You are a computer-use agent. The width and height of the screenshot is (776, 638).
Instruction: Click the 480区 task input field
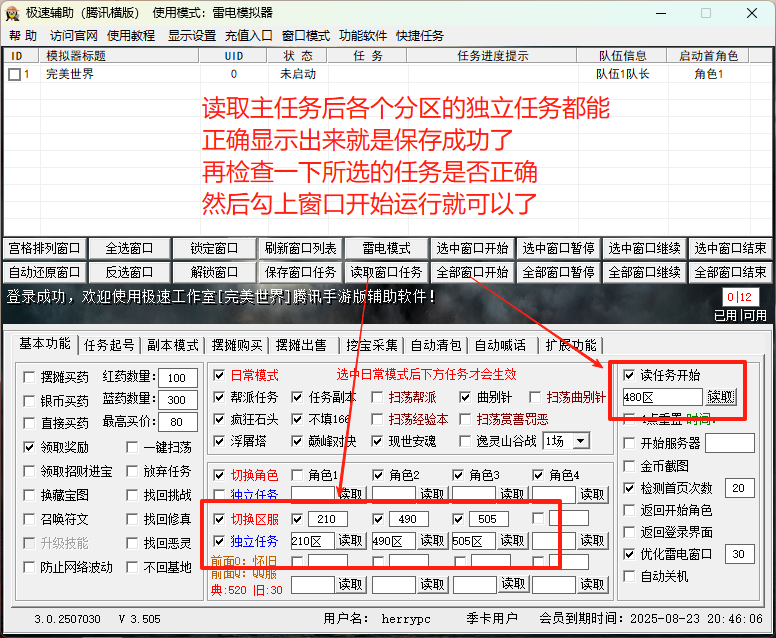(x=662, y=397)
